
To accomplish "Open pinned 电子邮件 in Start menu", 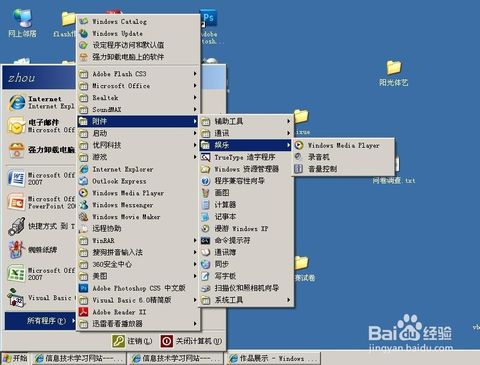I will point(41,126).
